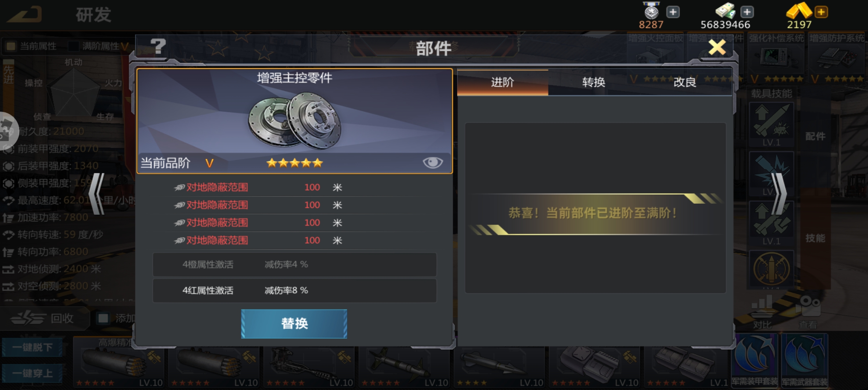This screenshot has height=390, width=868.
Task: Go to next part with right chevron
Action: coord(779,194)
